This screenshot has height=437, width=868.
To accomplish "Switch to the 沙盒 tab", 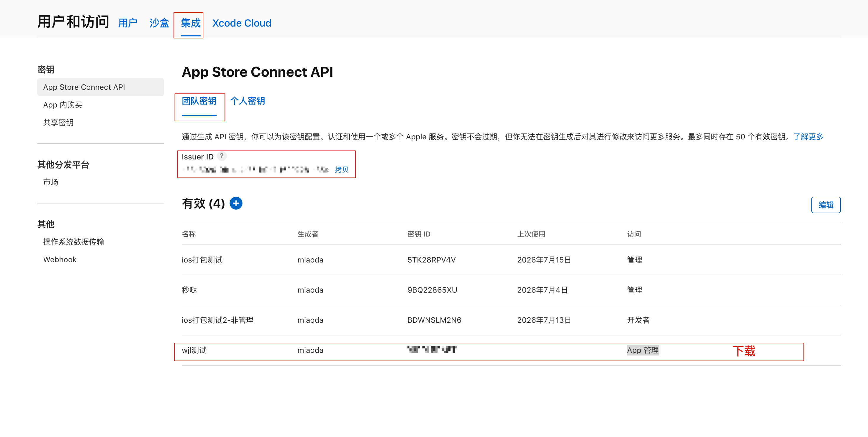I will tap(159, 23).
